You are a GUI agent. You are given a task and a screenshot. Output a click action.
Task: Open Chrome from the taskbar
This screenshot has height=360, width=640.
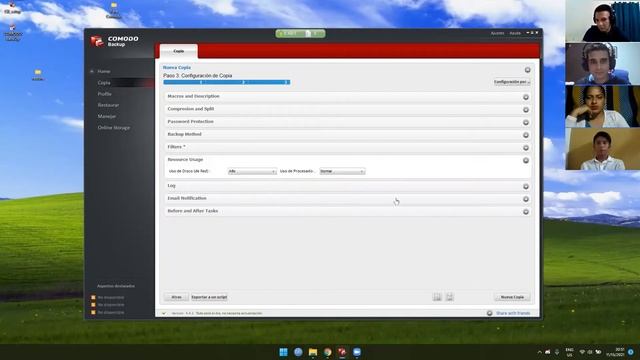(327, 352)
